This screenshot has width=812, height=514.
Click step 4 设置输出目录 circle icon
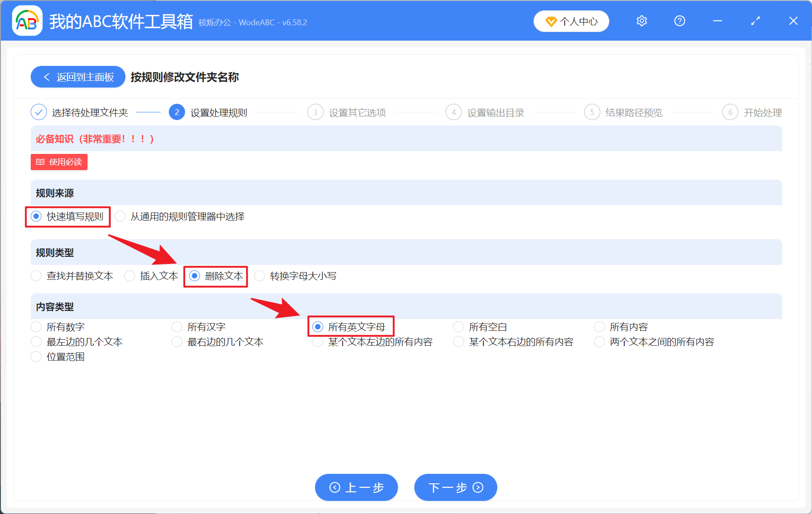pos(454,112)
